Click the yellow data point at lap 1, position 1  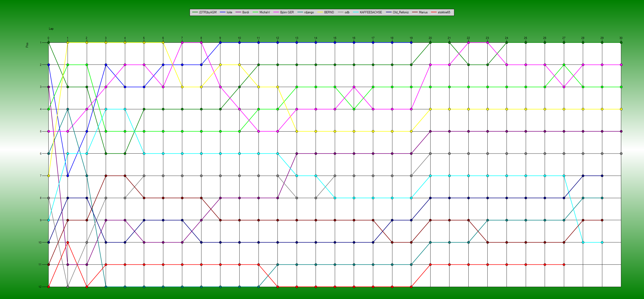[x=68, y=42]
